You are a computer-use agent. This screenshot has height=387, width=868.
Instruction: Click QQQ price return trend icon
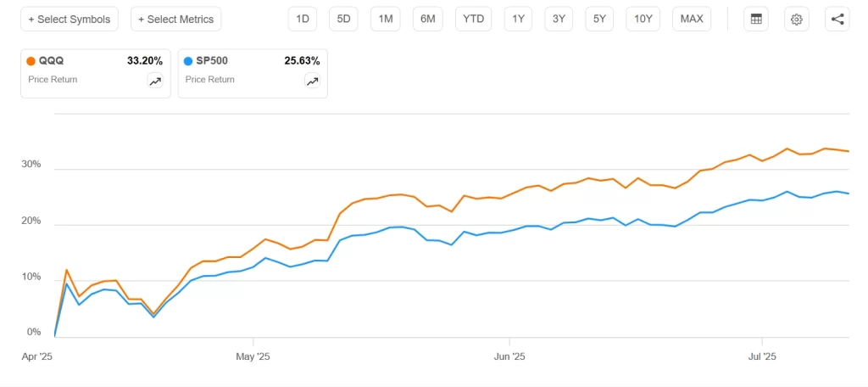[x=155, y=81]
